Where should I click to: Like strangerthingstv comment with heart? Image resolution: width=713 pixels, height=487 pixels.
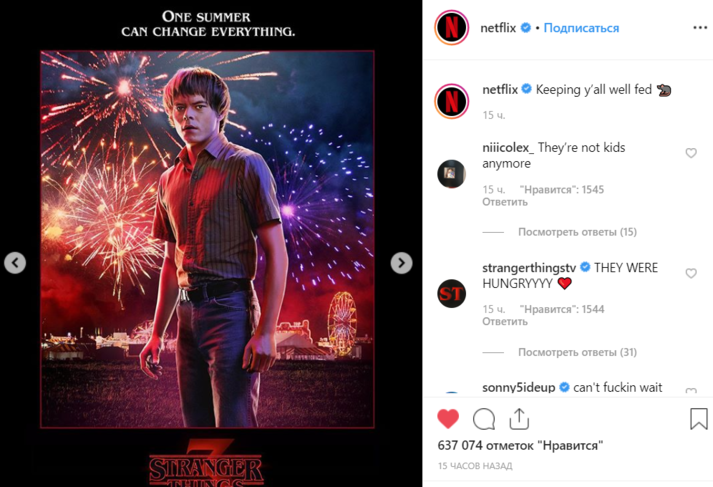click(691, 274)
